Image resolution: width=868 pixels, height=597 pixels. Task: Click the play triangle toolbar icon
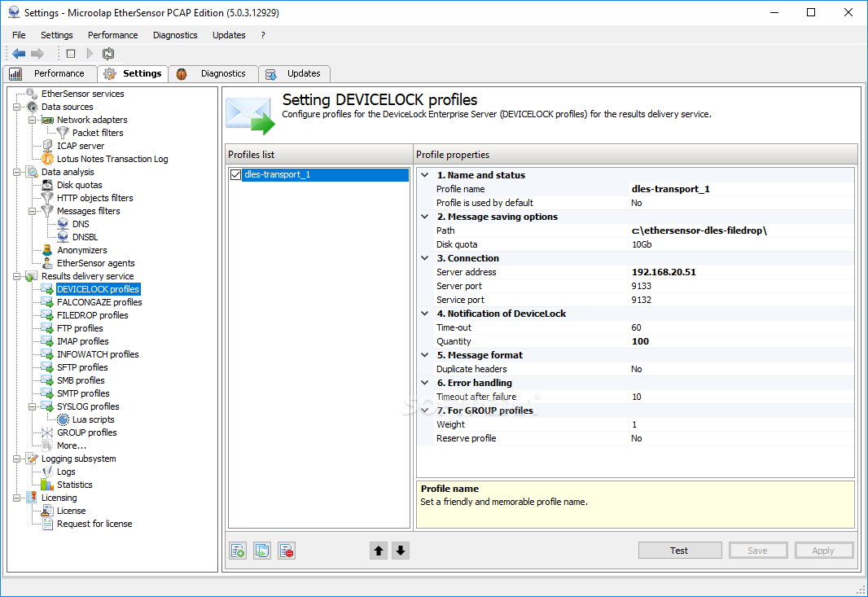tap(90, 54)
